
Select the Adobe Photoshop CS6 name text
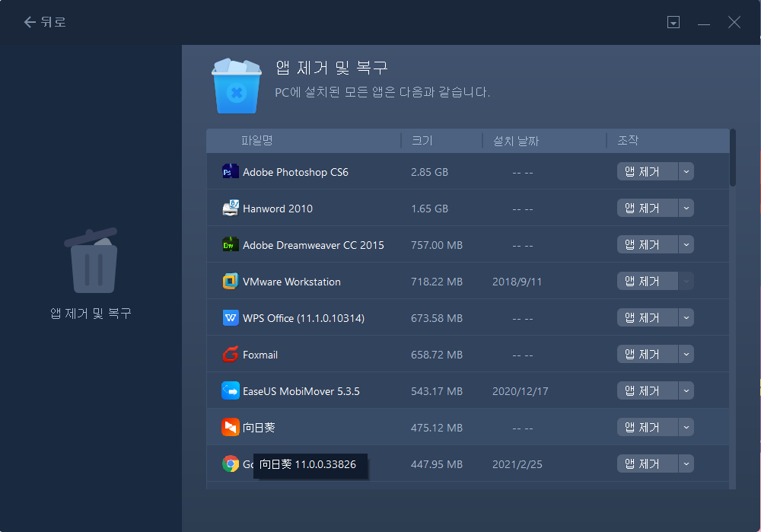pyautogui.click(x=295, y=172)
